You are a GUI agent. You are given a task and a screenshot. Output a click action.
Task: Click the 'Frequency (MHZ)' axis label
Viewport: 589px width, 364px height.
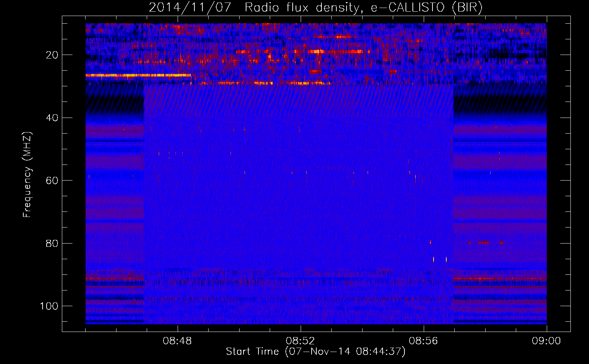[27, 175]
